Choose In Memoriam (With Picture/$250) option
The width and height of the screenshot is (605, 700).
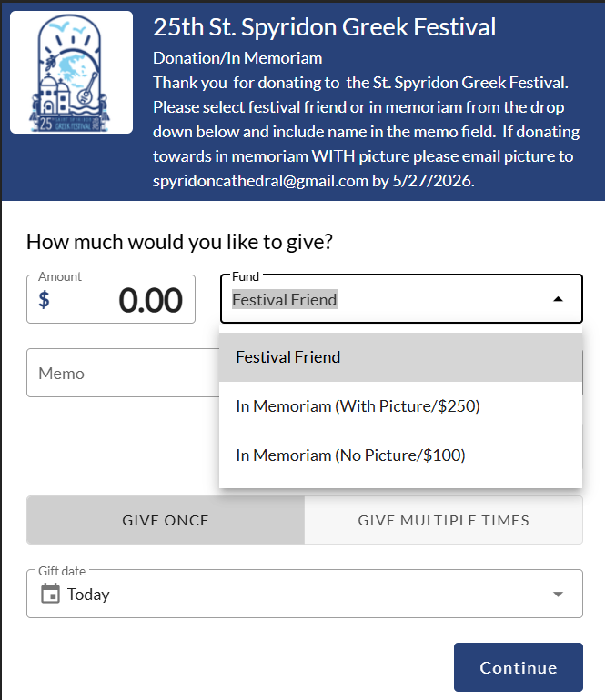click(x=358, y=406)
